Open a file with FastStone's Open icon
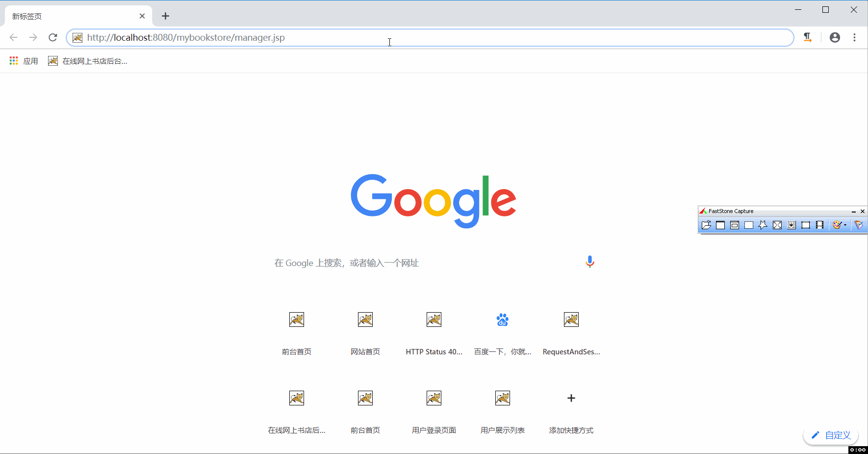 pos(706,225)
